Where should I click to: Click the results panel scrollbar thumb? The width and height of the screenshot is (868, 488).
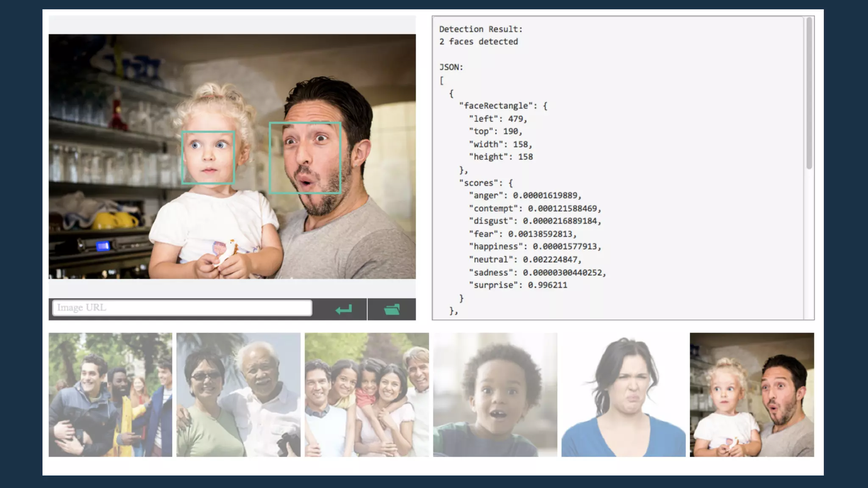click(x=809, y=93)
